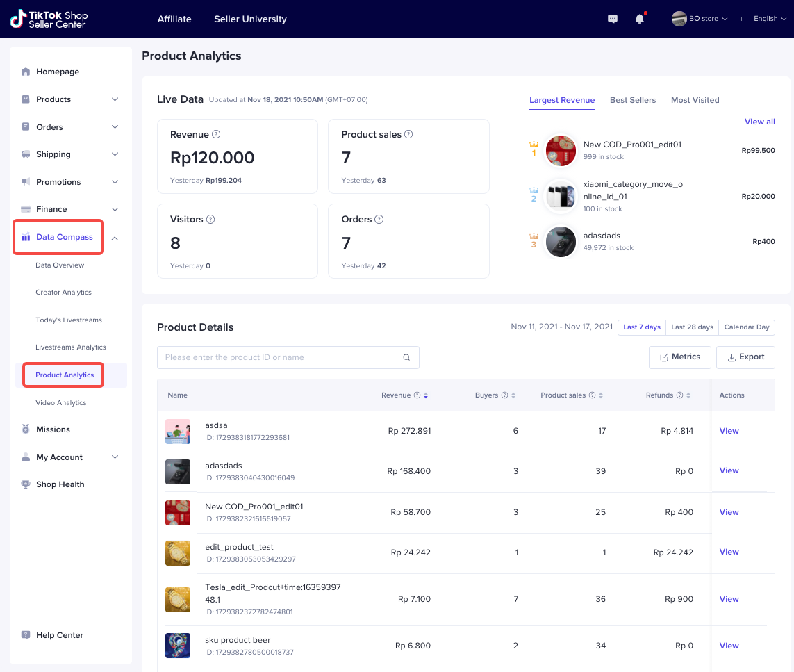The width and height of the screenshot is (794, 672).
Task: Select the Last 28 days range
Action: 691,327
